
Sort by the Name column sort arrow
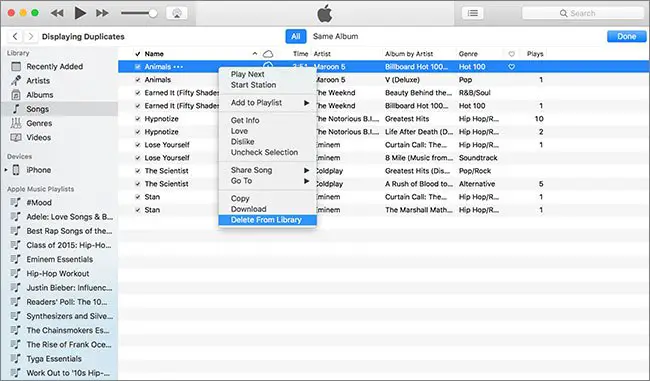255,54
